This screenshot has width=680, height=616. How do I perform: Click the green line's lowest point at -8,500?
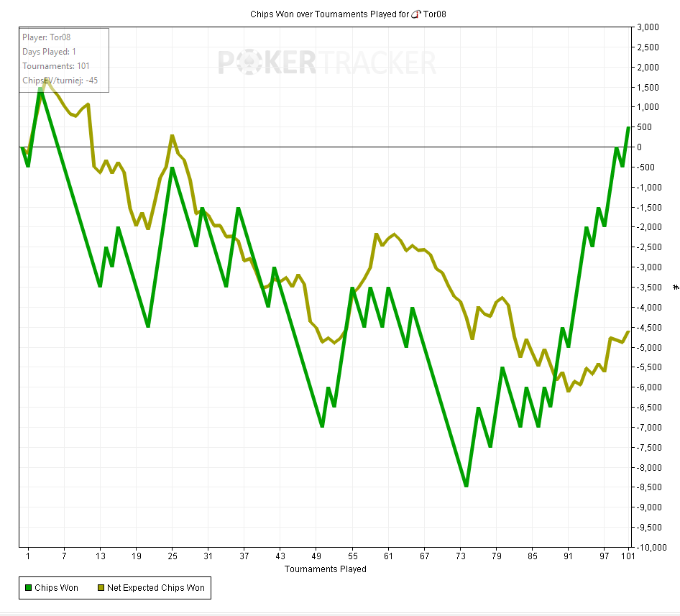(467, 486)
